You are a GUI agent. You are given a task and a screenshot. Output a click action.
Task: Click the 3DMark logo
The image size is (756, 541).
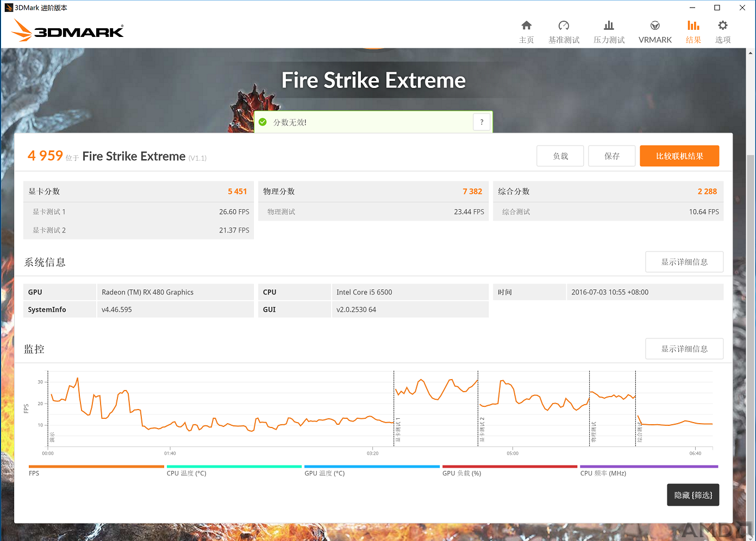tap(67, 30)
